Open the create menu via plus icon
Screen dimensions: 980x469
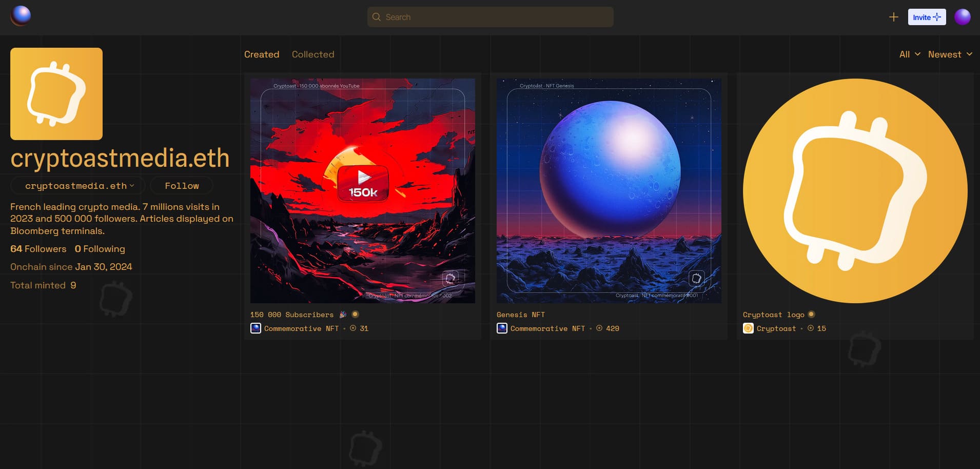pos(893,17)
